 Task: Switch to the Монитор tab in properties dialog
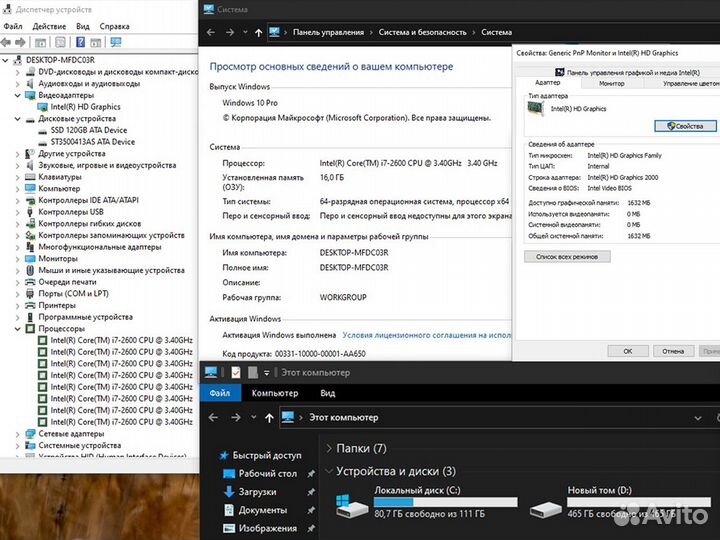point(612,84)
